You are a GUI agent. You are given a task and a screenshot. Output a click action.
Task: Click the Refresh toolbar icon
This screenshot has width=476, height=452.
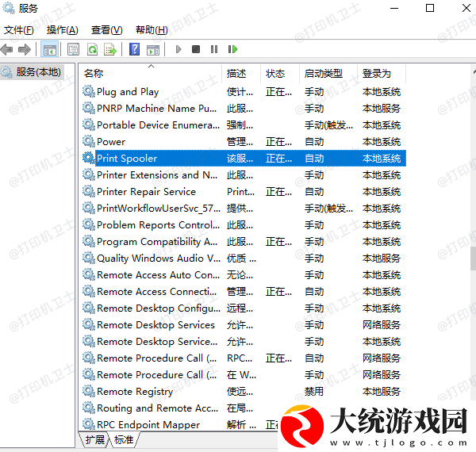tap(92, 49)
